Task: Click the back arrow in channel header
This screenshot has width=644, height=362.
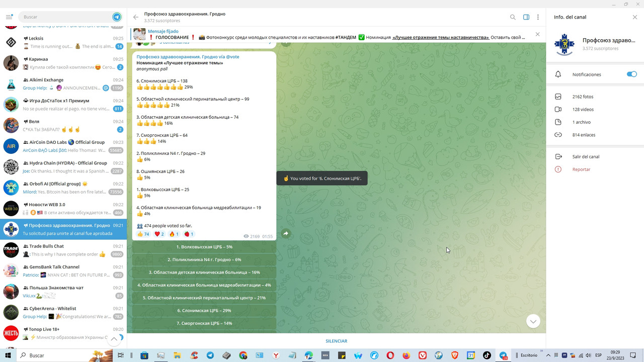Action: coord(136,17)
